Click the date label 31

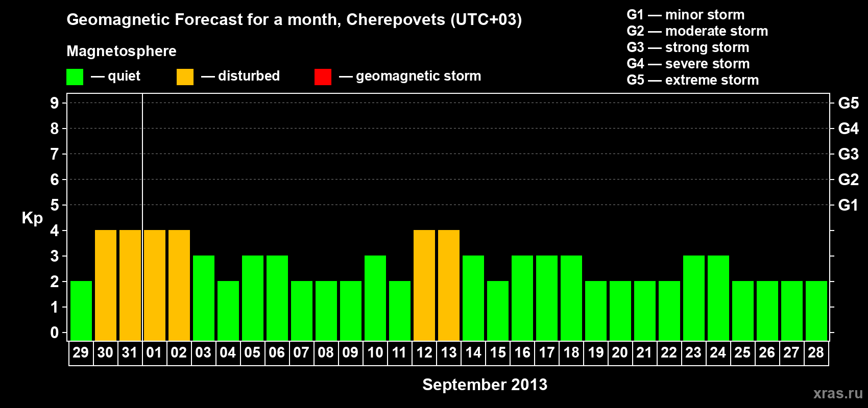pos(130,352)
